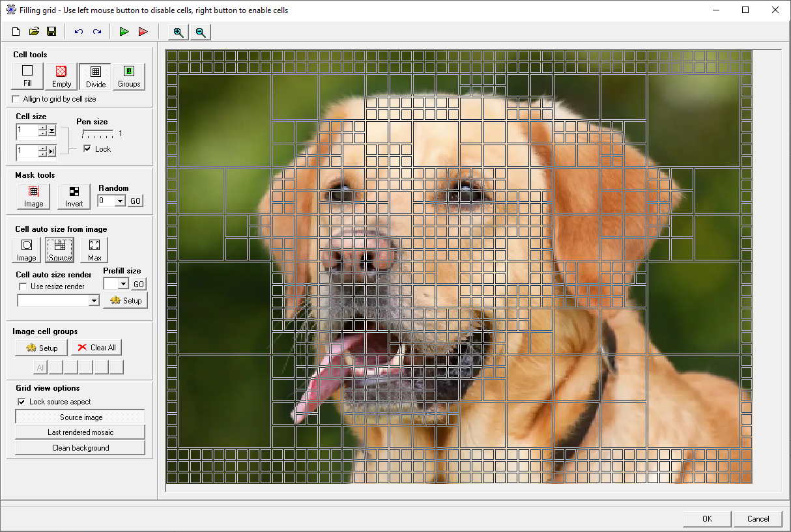Screen dimensions: 791x532
Task: Show the Last rendered mosaic
Action: [79, 432]
